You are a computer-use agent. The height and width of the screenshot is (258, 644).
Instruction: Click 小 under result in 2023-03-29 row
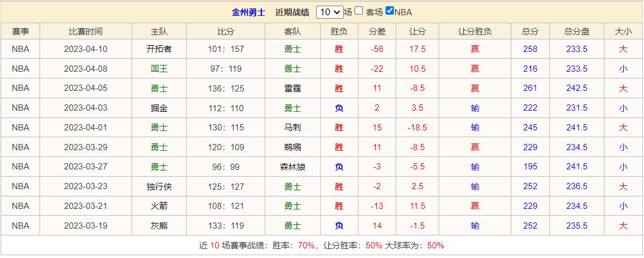point(623,147)
